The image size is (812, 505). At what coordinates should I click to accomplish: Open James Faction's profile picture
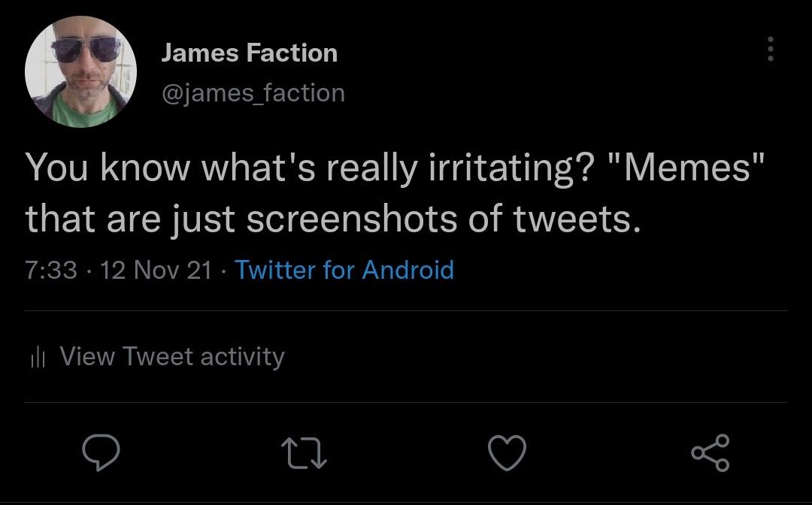click(x=81, y=72)
